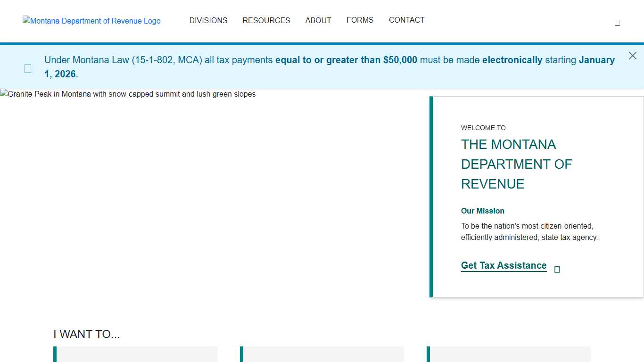Open the Divisions menu
This screenshot has height=362, width=644.
[208, 20]
